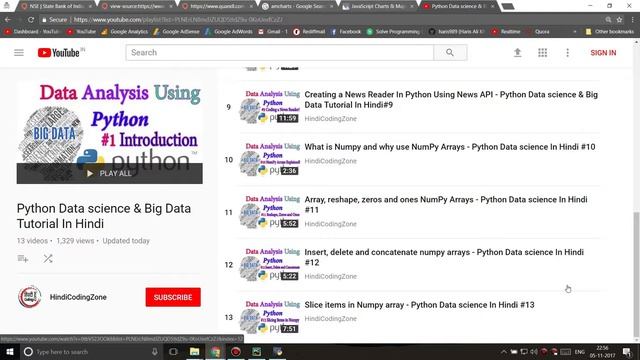Click the zoom icon in the address bar
The image size is (640, 360).
(608, 19)
